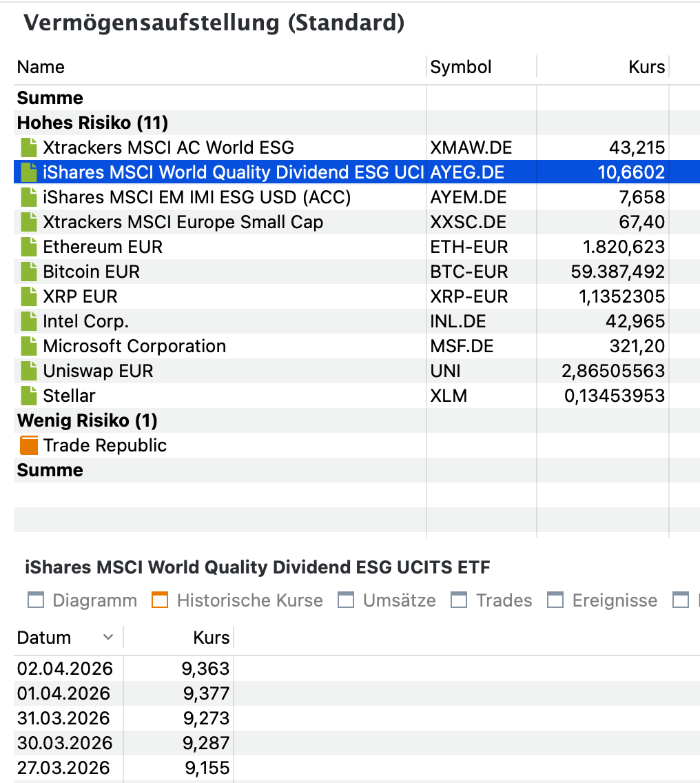This screenshot has width=700, height=783.
Task: Sort by the Symbol column header
Action: point(461,67)
